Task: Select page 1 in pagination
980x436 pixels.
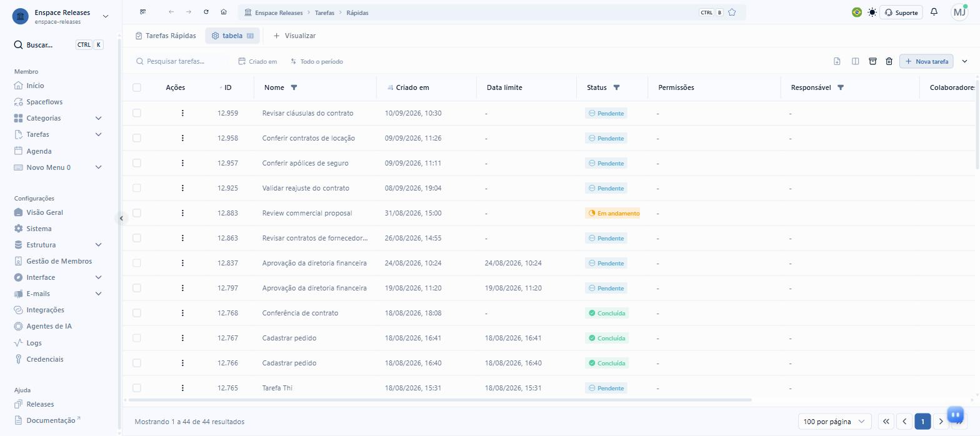Action: (x=922, y=422)
